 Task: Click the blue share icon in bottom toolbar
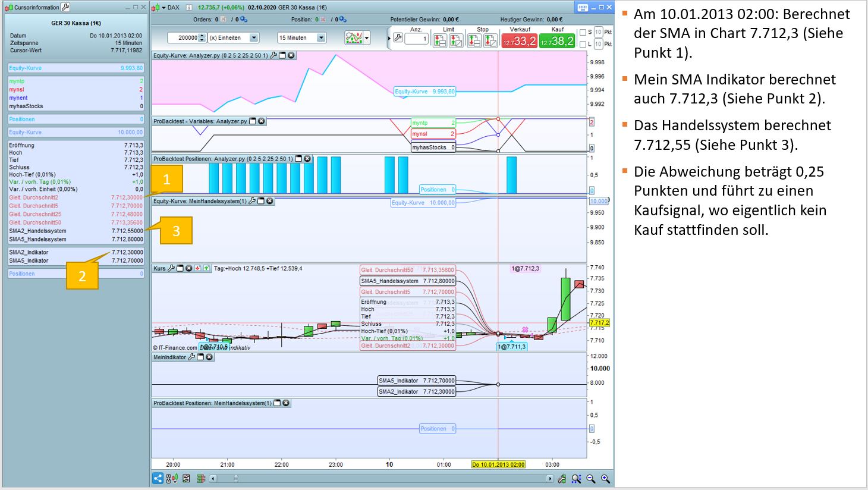click(158, 478)
